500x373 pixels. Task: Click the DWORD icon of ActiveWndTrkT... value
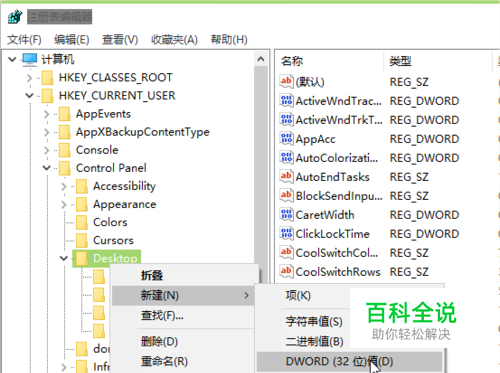pos(286,120)
